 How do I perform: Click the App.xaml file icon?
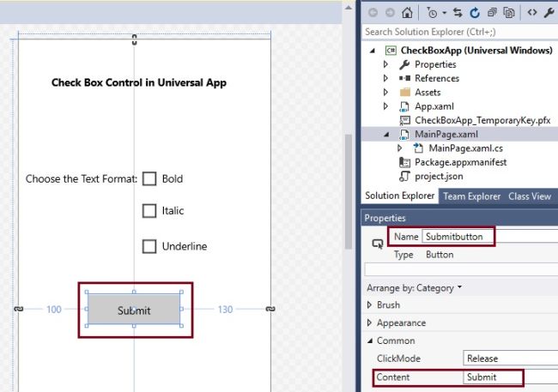pos(404,106)
